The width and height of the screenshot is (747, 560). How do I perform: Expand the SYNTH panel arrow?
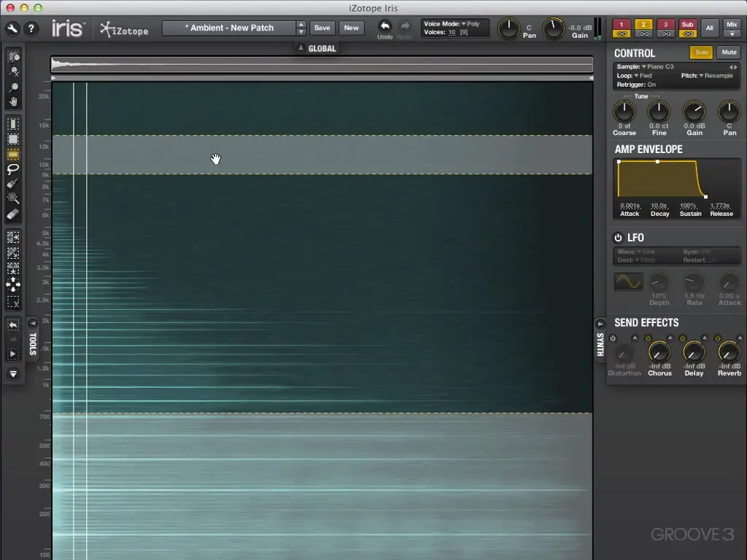point(600,324)
